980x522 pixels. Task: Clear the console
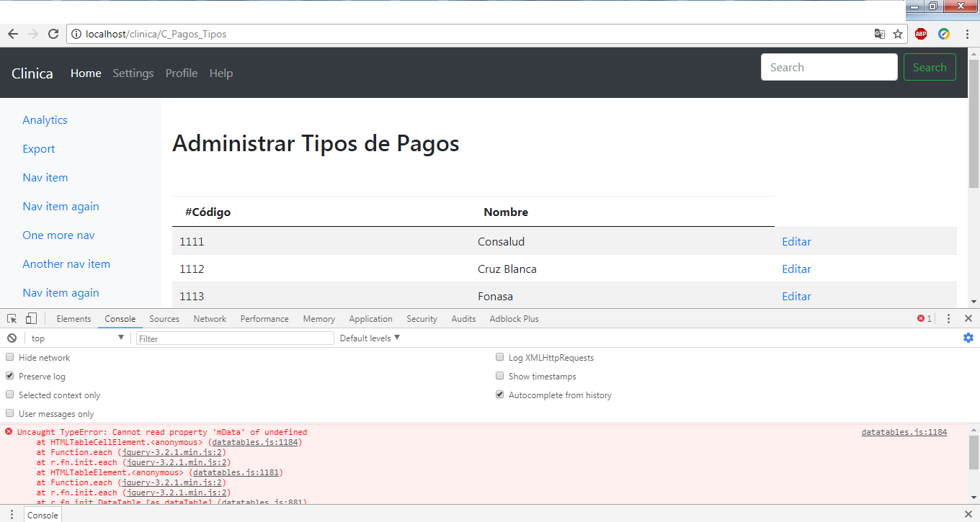coord(12,337)
